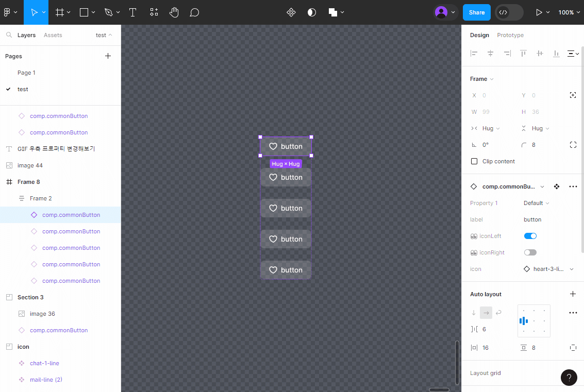Click the Present play button

pos(539,12)
